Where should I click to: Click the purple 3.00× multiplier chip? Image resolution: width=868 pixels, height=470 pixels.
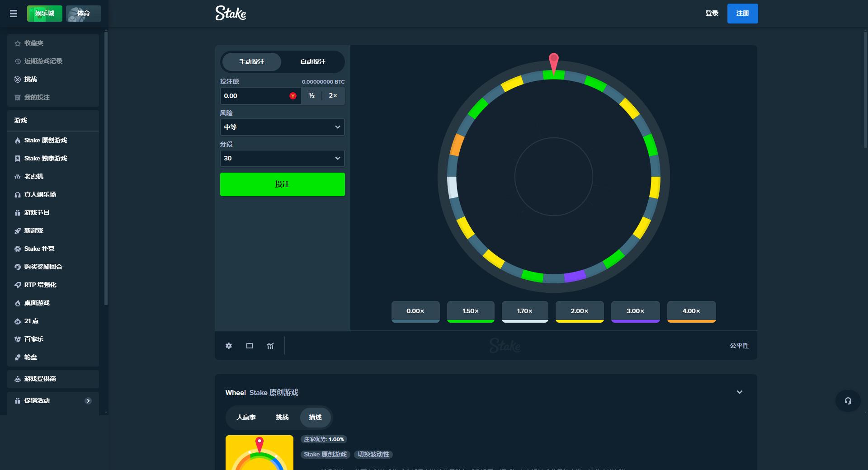pos(635,311)
